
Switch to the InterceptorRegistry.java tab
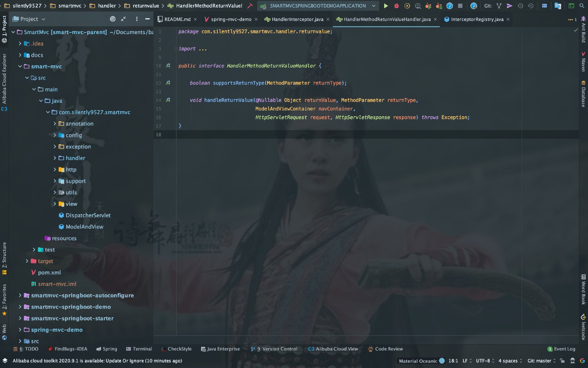[x=477, y=19]
